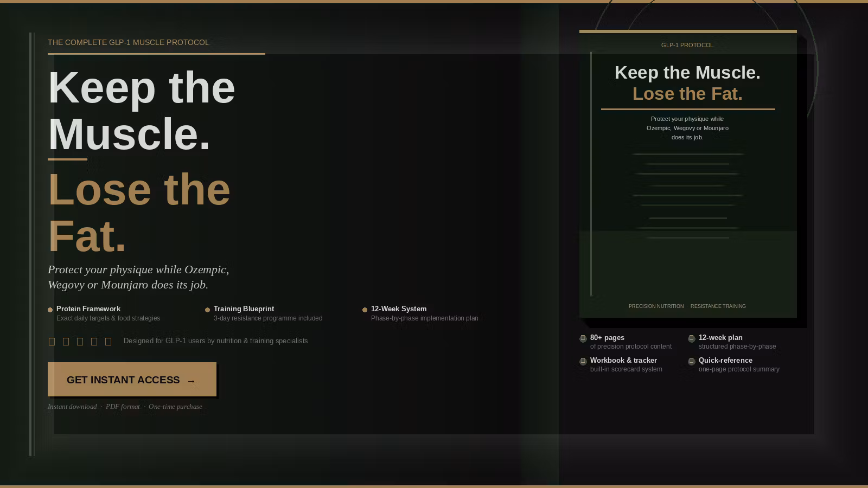Click 'Phase-by-phase implementation plan' text

pyautogui.click(x=425, y=318)
